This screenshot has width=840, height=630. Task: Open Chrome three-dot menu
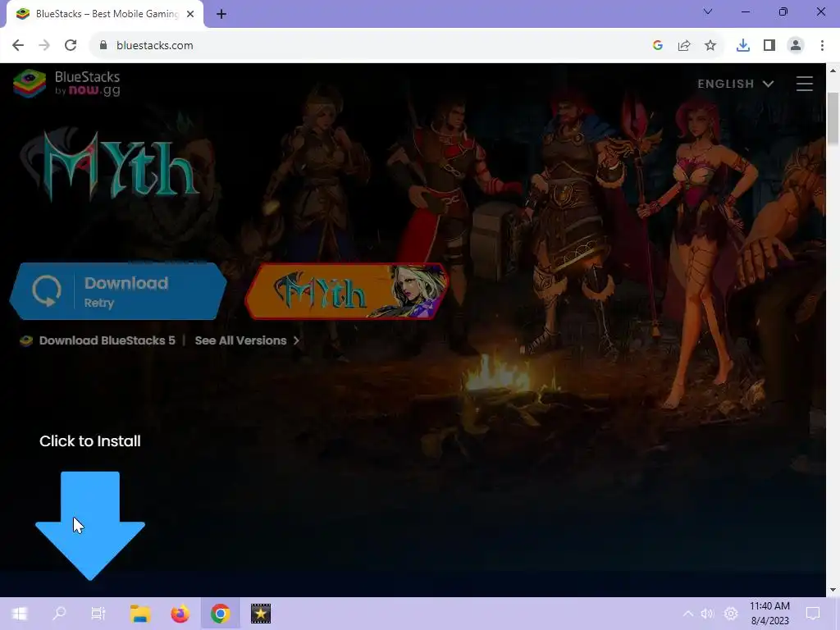point(822,46)
